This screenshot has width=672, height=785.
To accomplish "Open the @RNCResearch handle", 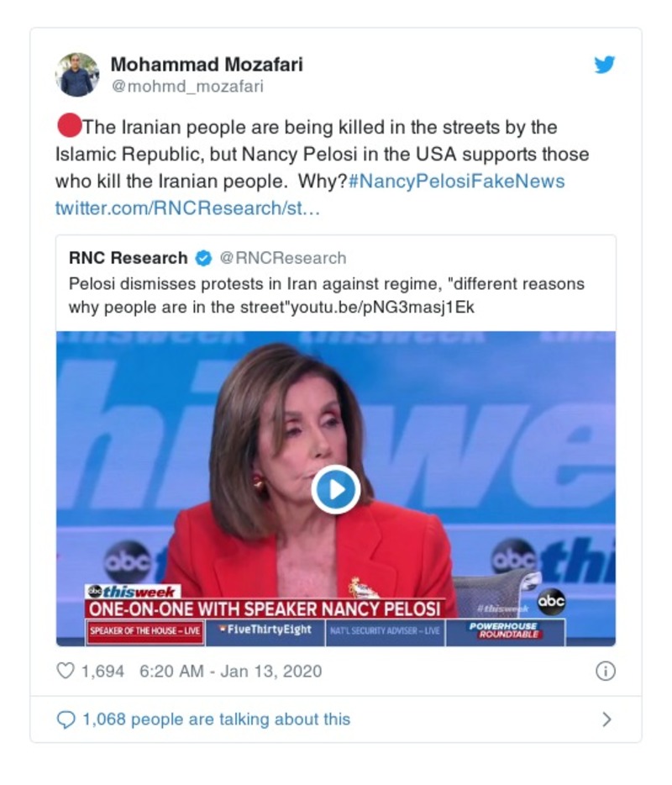I will point(283,258).
